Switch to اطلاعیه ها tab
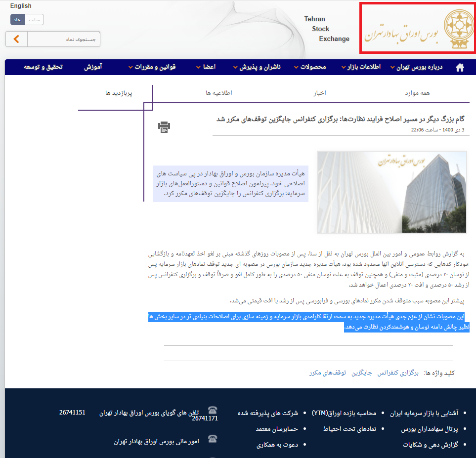The image size is (476, 458). pyautogui.click(x=219, y=93)
